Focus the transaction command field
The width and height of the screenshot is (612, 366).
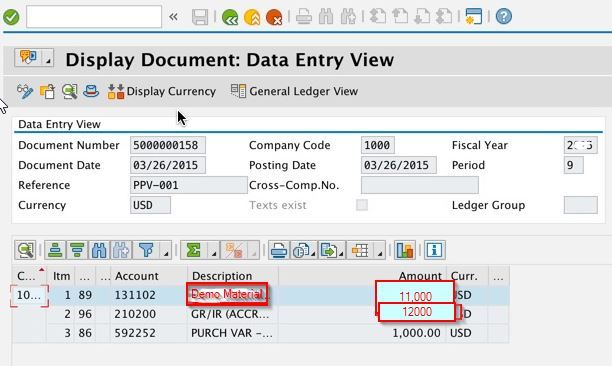pyautogui.click(x=94, y=16)
